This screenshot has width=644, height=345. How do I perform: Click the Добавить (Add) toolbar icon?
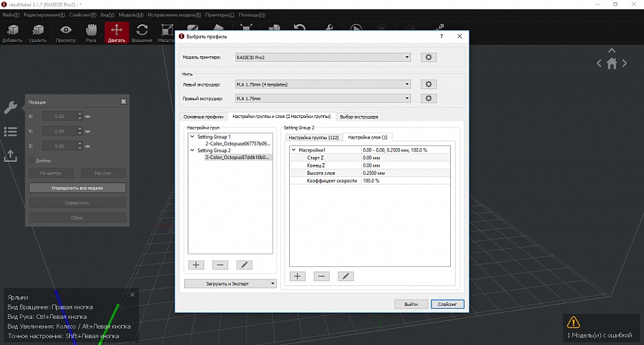(12, 31)
